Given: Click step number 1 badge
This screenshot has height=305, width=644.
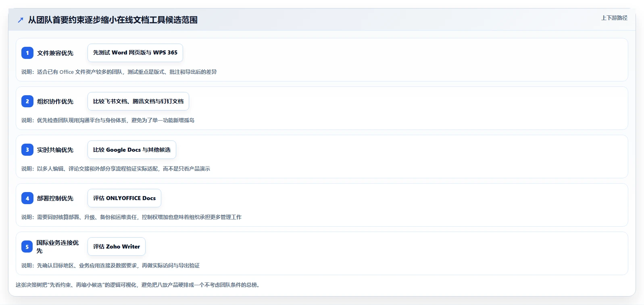Looking at the screenshot, I should [x=27, y=53].
